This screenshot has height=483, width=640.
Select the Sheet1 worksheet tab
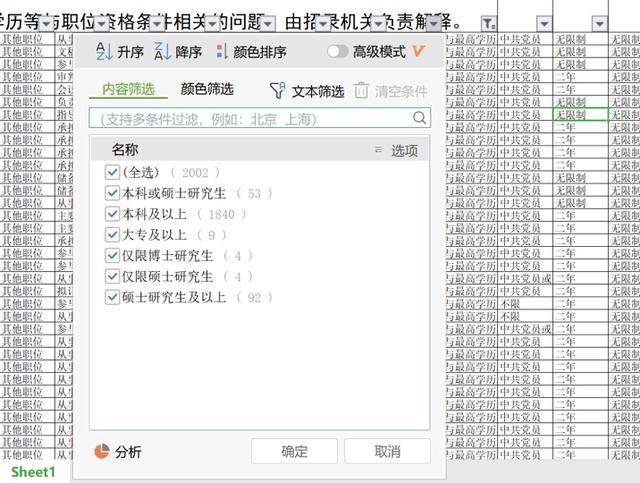pyautogui.click(x=33, y=472)
